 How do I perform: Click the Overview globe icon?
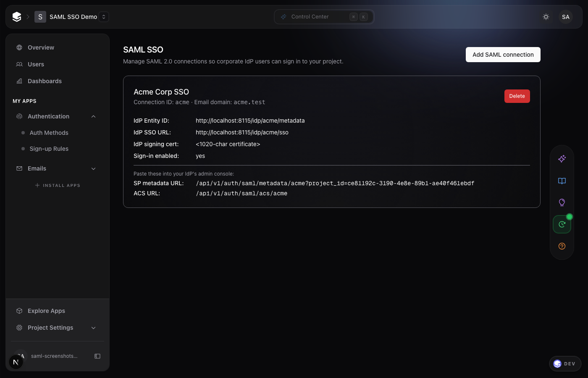point(19,47)
